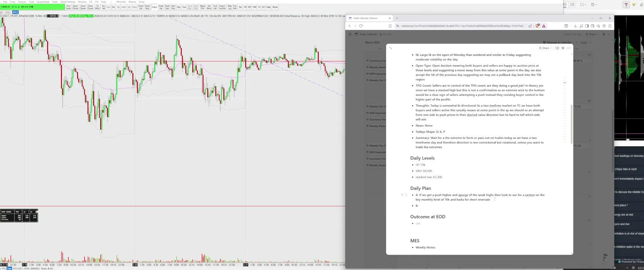Open the Brave wallet icon
This screenshot has width=644, height=270.
592,26
